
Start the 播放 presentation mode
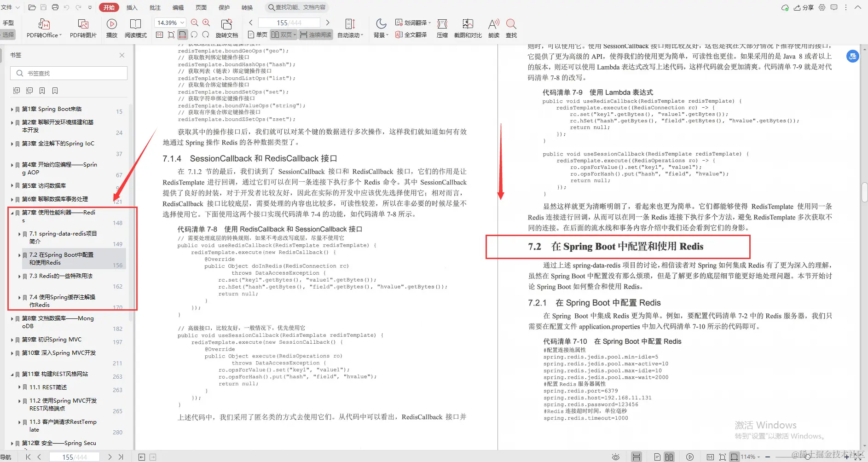coord(111,28)
